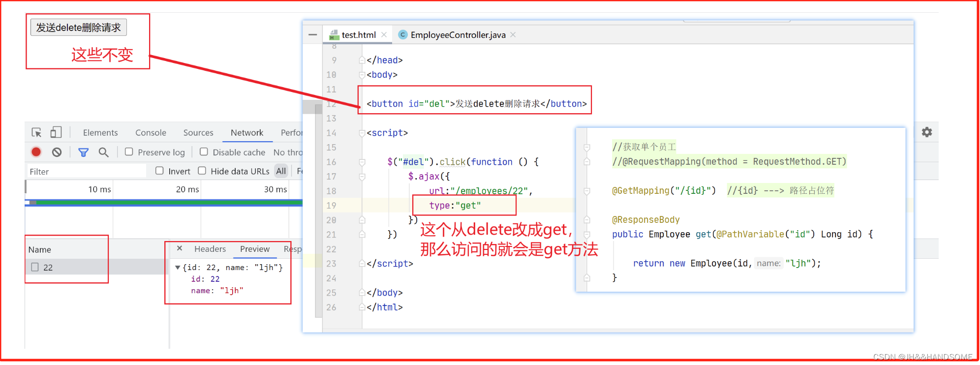The width and height of the screenshot is (980, 365).
Task: Toggle the network filter funnel icon
Action: (83, 152)
